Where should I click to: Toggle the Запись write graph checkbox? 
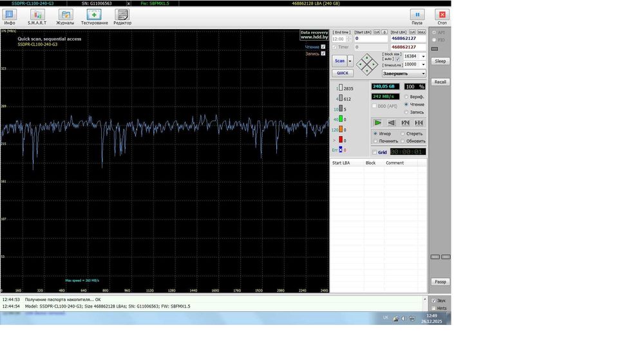pos(323,54)
